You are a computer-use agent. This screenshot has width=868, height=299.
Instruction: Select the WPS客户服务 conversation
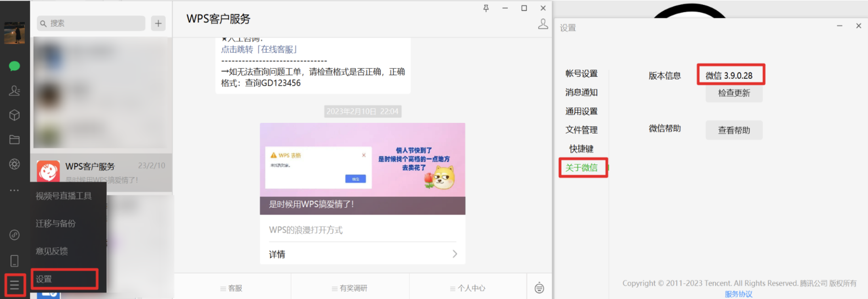coord(102,172)
